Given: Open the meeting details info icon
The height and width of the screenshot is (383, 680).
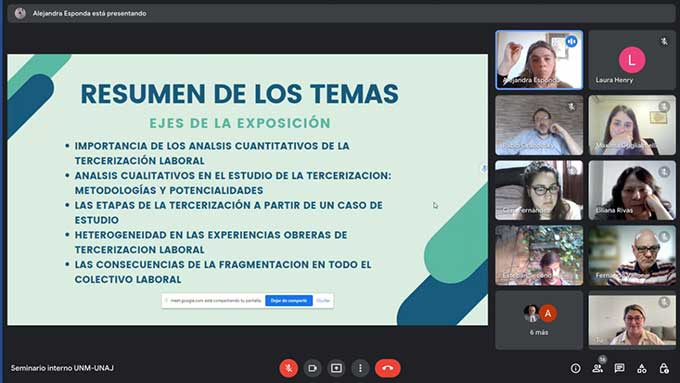Looking at the screenshot, I should tap(575, 368).
